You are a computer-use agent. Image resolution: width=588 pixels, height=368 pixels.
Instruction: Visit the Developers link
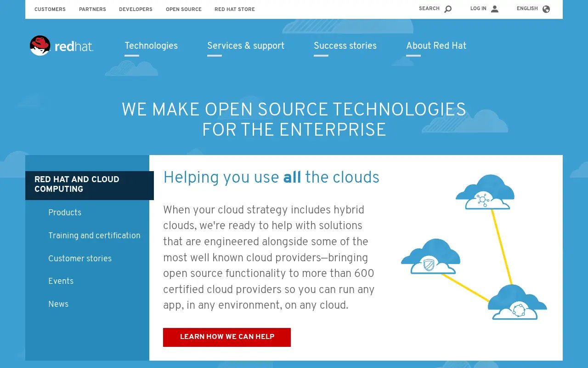pos(136,9)
